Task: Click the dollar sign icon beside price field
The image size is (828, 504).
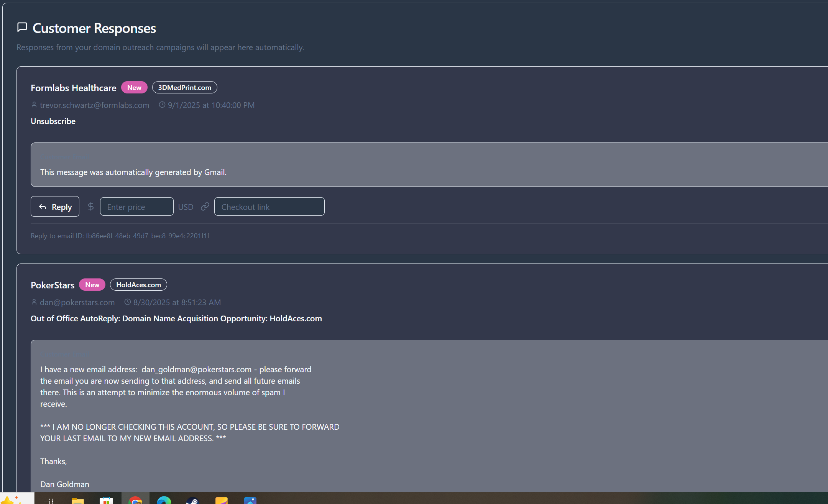Action: 90,207
